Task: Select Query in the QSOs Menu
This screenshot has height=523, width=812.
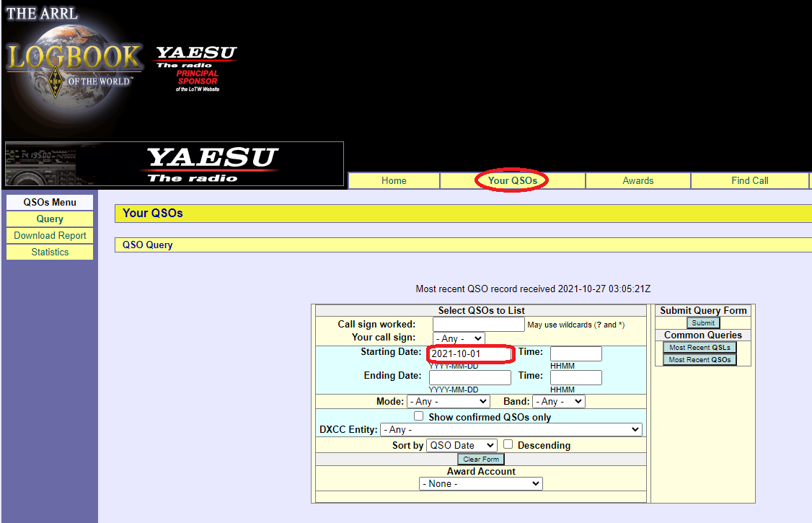Action: click(50, 219)
